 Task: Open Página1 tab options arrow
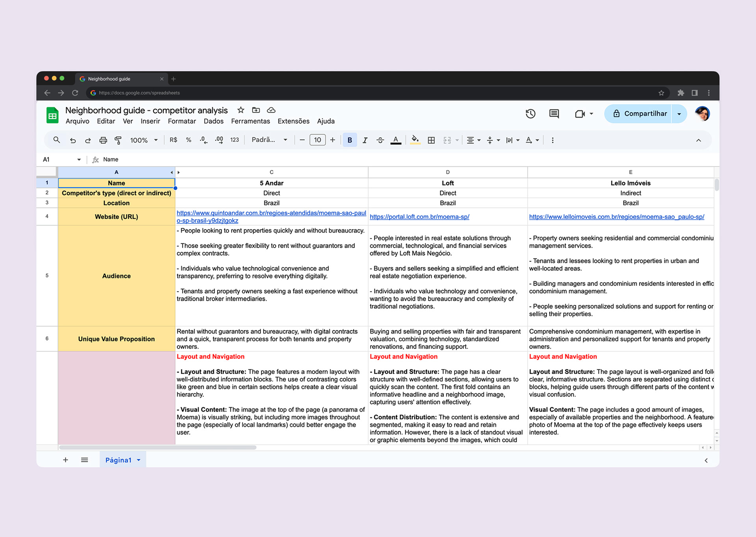[139, 460]
